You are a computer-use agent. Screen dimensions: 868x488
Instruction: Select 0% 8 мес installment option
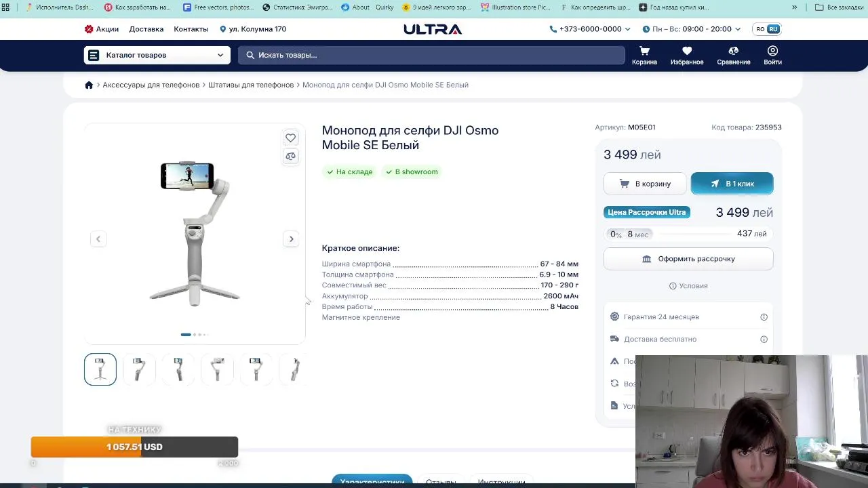[x=629, y=234]
